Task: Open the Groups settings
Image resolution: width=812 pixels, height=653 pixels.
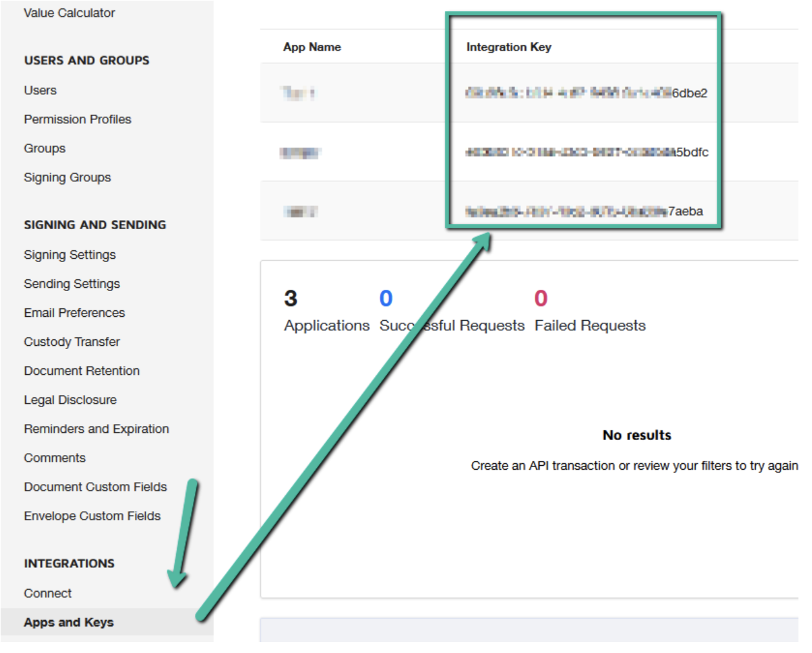Action: [45, 148]
